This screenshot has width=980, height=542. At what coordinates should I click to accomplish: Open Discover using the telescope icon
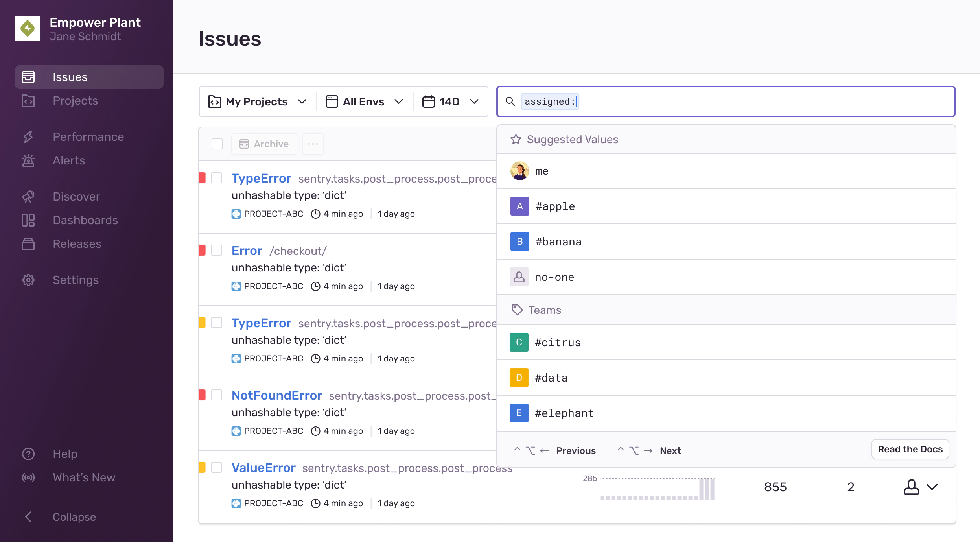pos(28,197)
